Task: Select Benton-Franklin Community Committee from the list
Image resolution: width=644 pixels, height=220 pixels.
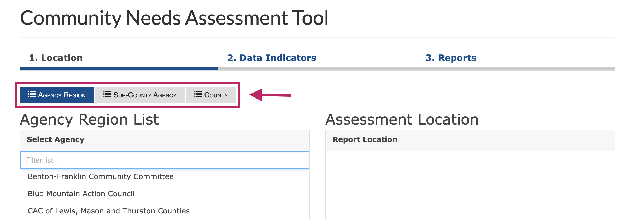Action: pyautogui.click(x=101, y=176)
